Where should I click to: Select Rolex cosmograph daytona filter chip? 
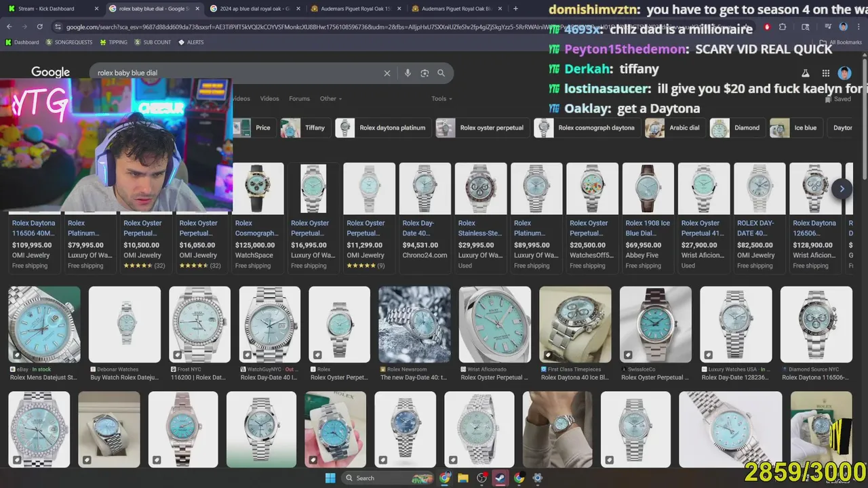coord(587,127)
